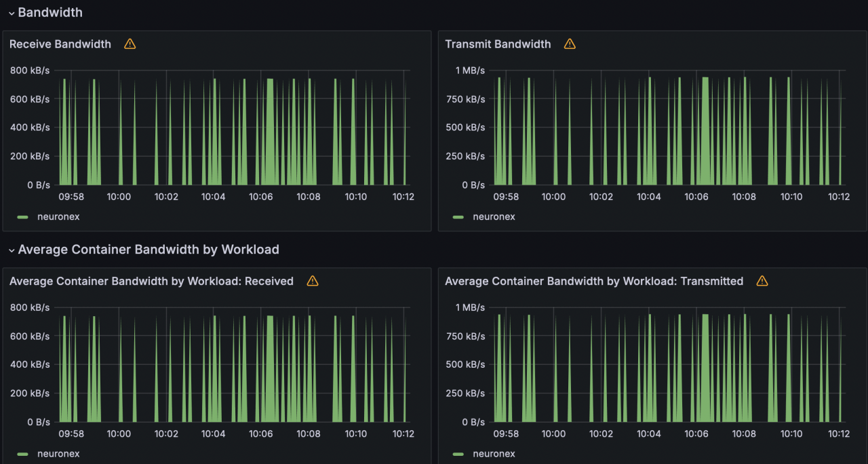Screen dimensions: 868x464
Task: Open the warning icon on the Workload: Transmitted panel
Action: [x=762, y=281]
